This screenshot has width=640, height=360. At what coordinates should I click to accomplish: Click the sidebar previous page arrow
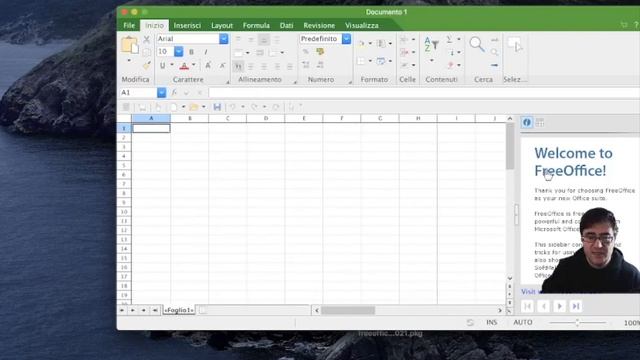coord(544,306)
